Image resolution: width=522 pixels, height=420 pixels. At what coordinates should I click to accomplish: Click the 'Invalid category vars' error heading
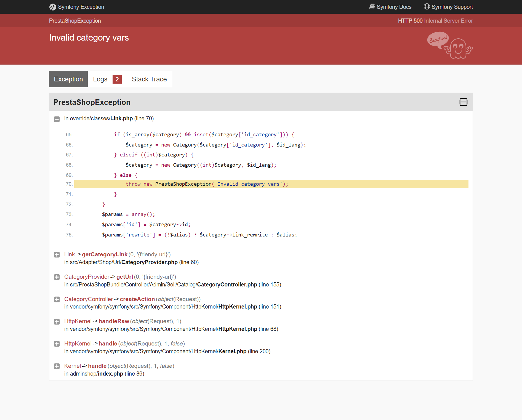(x=89, y=38)
